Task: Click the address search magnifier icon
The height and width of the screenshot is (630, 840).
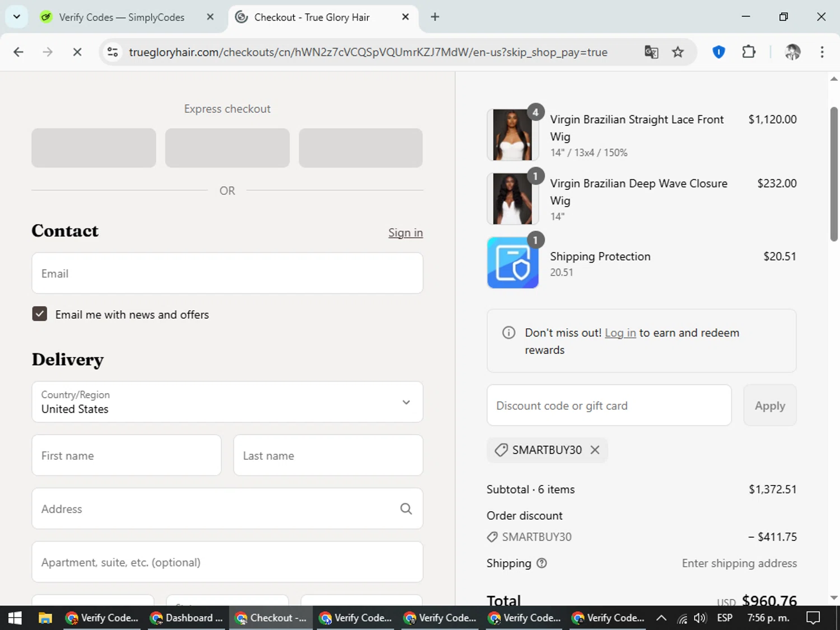Action: click(x=406, y=508)
